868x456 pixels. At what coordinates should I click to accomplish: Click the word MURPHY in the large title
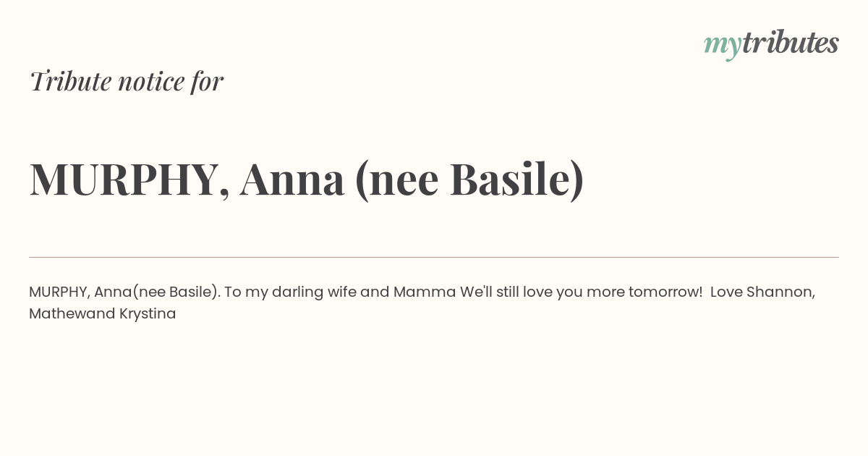click(x=124, y=181)
